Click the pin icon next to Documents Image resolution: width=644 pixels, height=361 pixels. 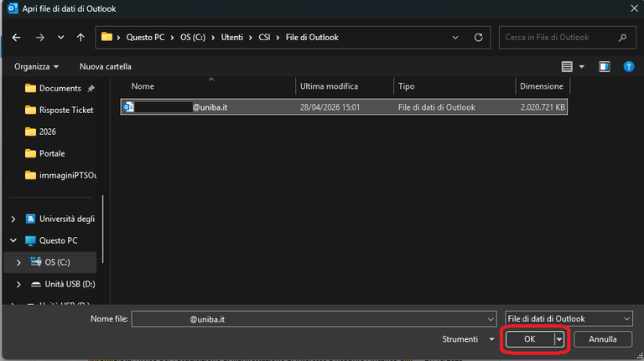coord(91,88)
